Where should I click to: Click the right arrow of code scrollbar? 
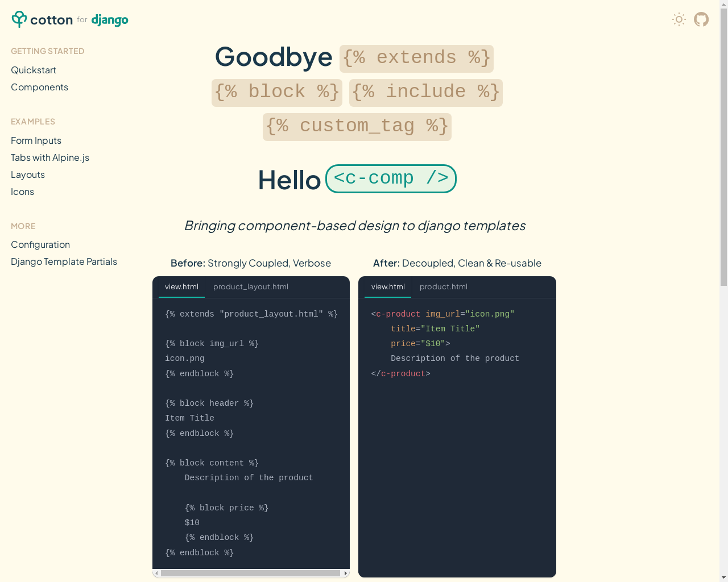coord(345,573)
